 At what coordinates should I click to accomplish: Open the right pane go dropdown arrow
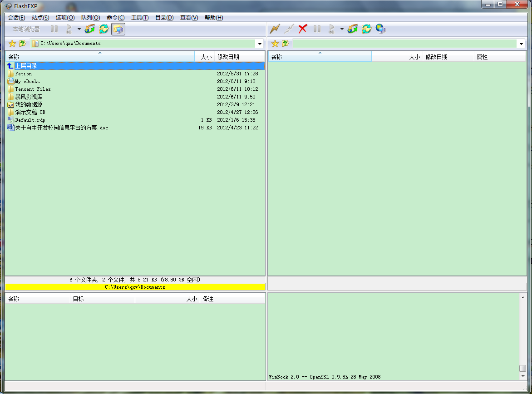[x=342, y=29]
